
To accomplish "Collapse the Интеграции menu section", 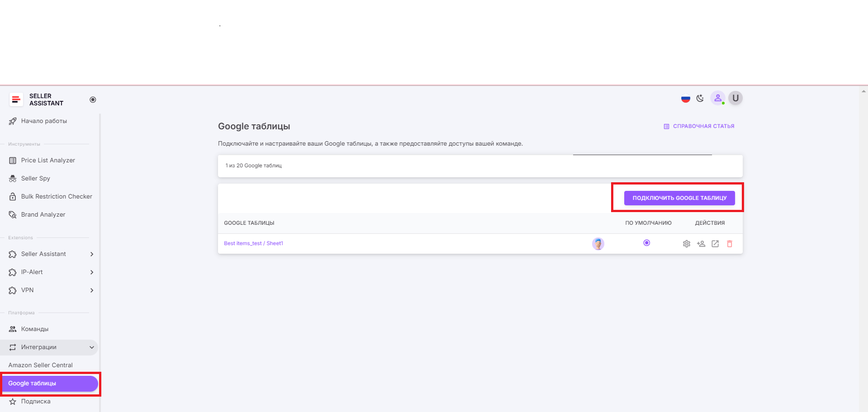I will click(92, 347).
